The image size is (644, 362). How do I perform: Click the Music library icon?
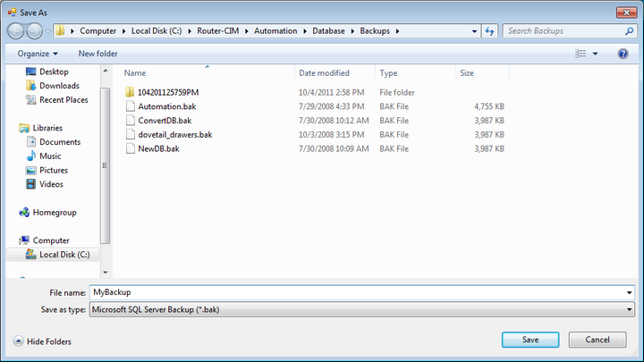32,156
